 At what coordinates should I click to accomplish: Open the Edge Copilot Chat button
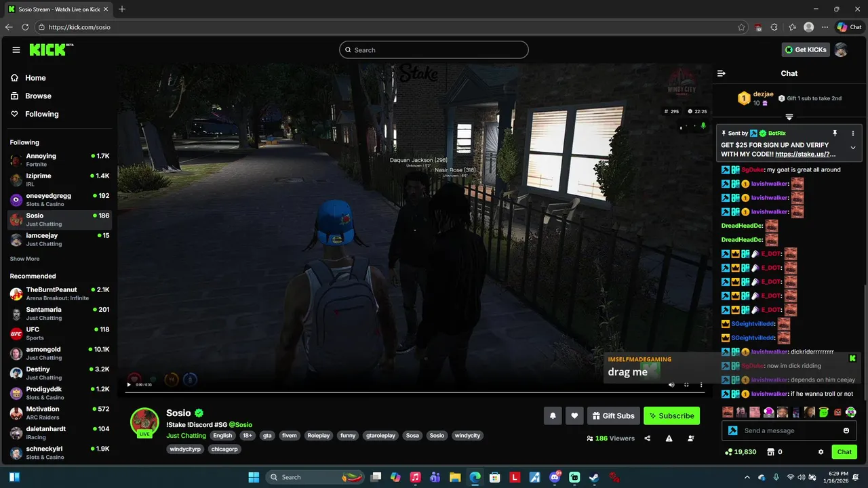[x=850, y=27]
